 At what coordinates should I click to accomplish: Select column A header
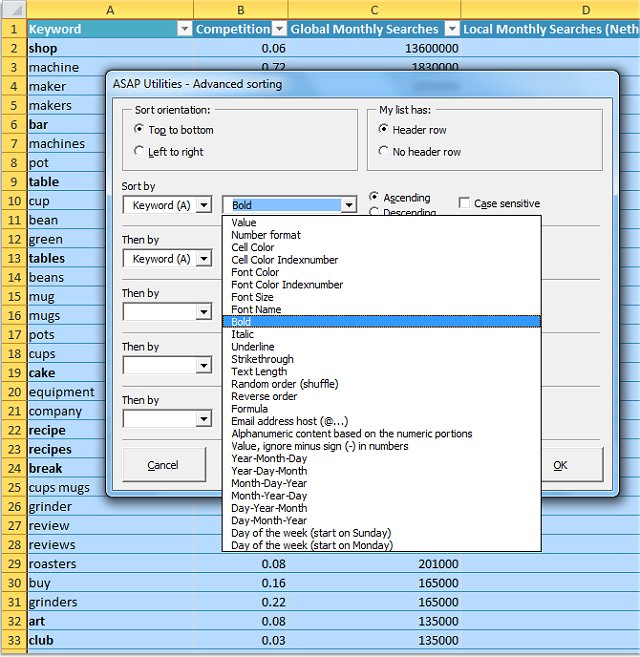110,10
